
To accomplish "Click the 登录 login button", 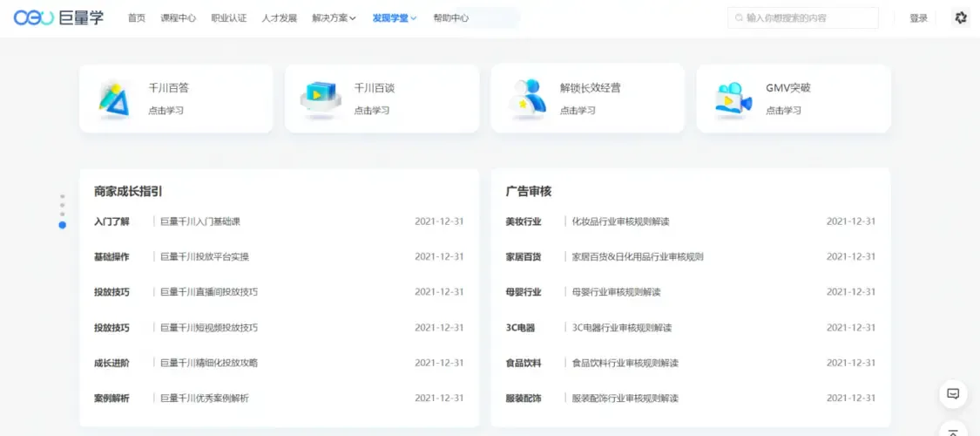I will [919, 18].
